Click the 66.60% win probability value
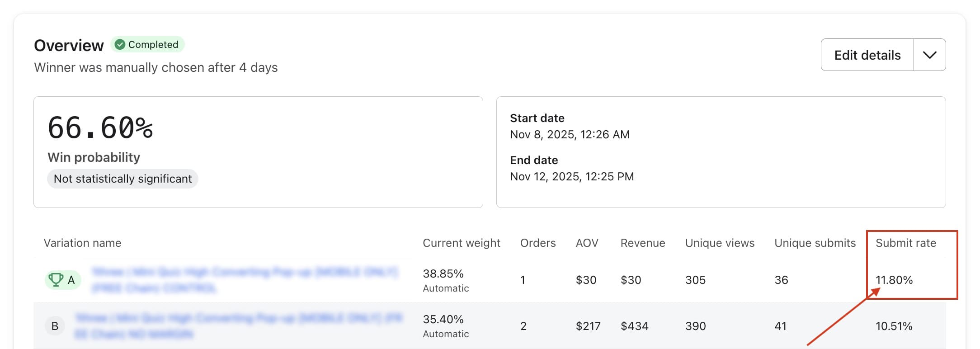 100,128
